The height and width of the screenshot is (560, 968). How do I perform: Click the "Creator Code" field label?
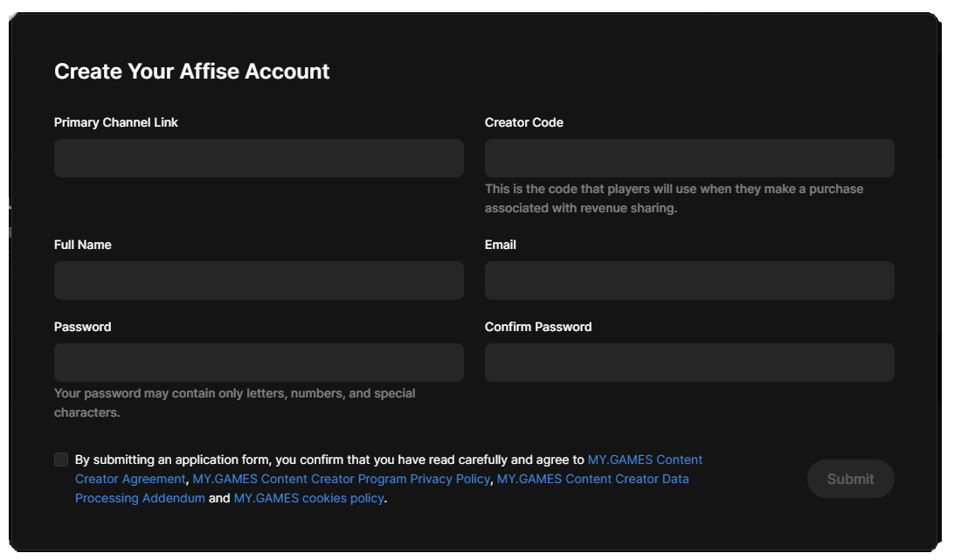click(x=524, y=122)
